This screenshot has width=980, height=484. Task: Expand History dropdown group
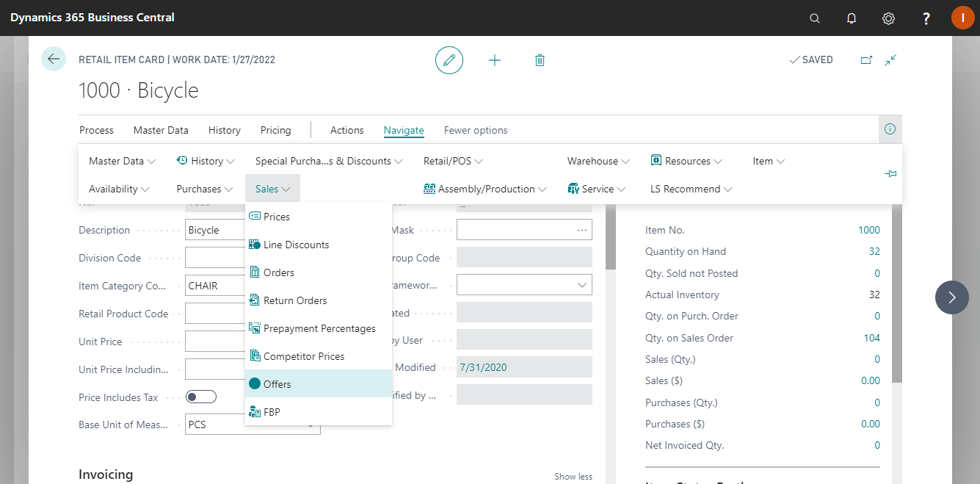[206, 161]
